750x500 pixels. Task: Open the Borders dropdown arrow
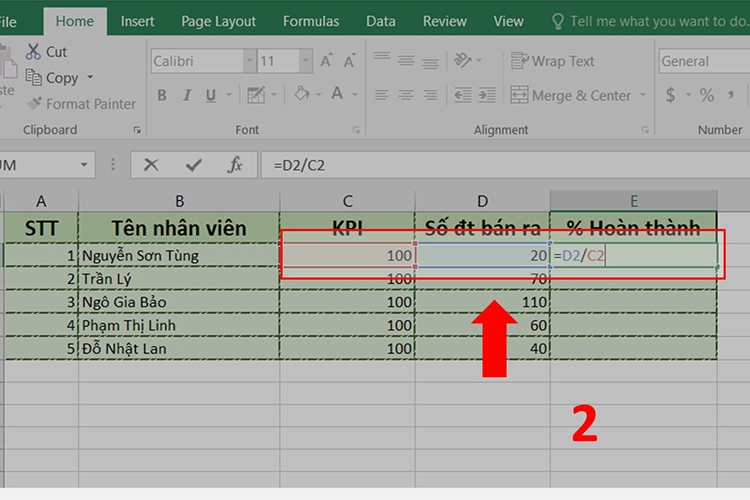coord(274,95)
